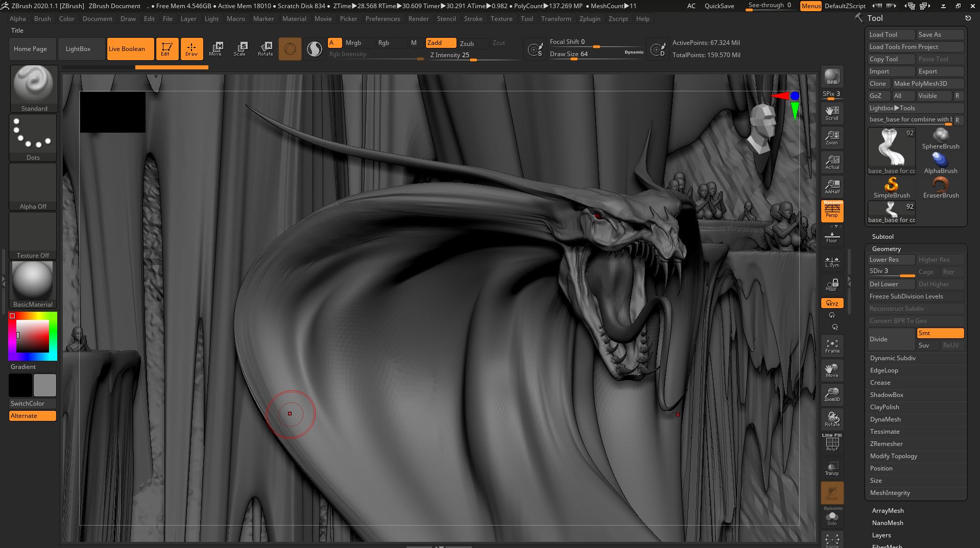Select the Scroll canvas tool
The image size is (980, 548).
[x=832, y=113]
